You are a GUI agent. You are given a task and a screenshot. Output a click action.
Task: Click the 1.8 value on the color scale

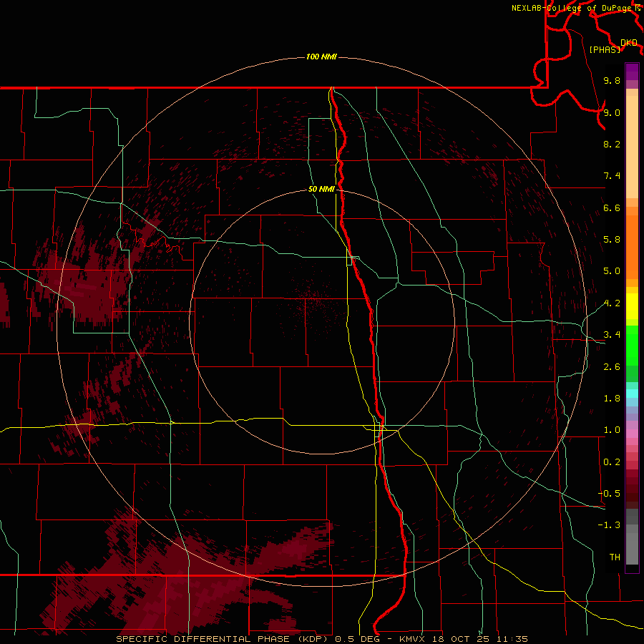point(612,399)
